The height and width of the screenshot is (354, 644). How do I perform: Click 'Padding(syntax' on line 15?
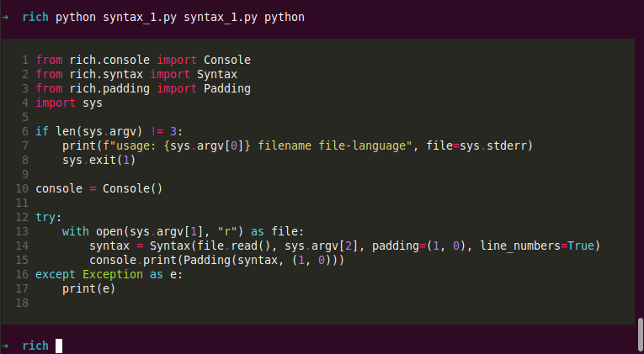point(231,260)
